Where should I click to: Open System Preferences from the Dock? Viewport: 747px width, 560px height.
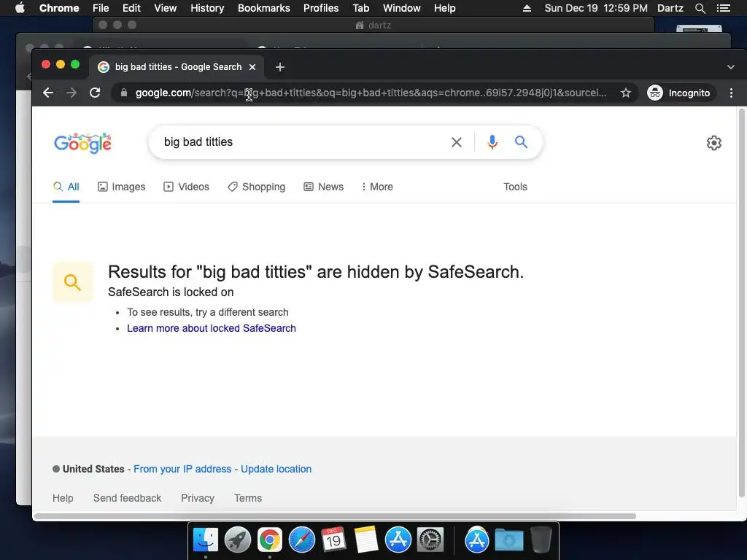[x=430, y=540]
